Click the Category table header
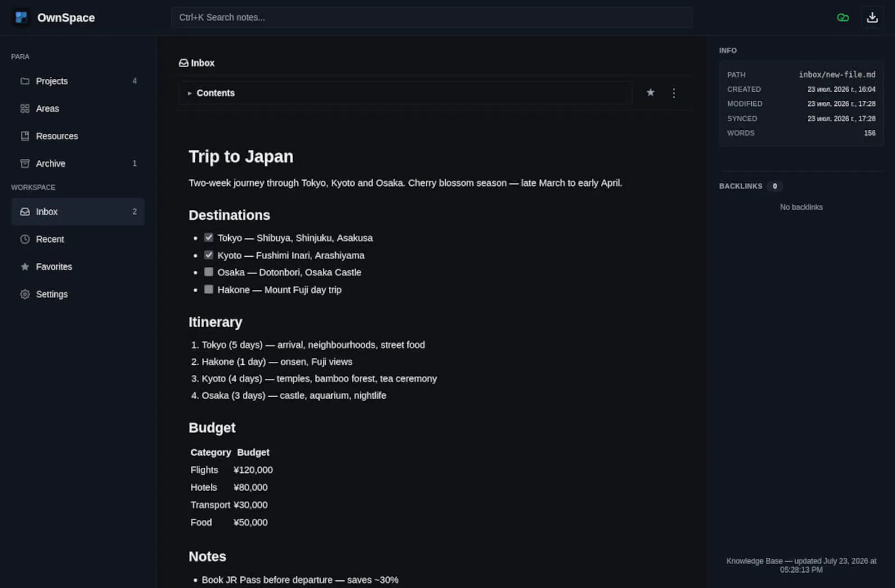 210,452
